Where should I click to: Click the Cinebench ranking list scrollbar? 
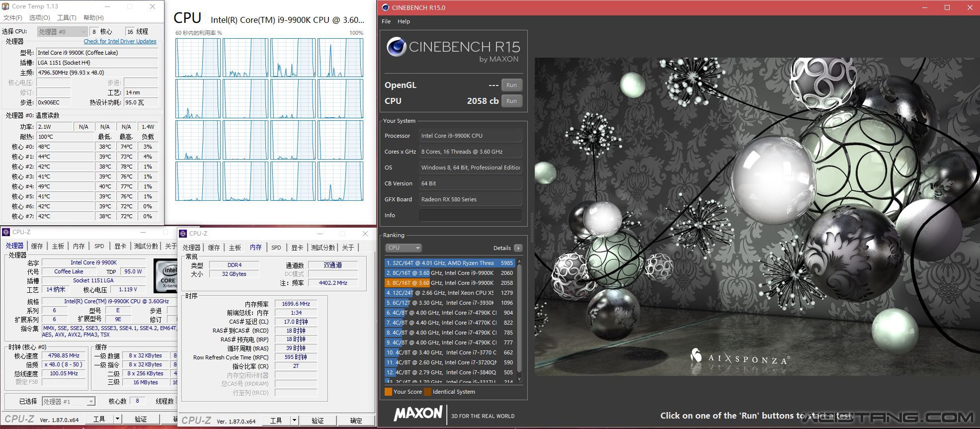(520, 320)
